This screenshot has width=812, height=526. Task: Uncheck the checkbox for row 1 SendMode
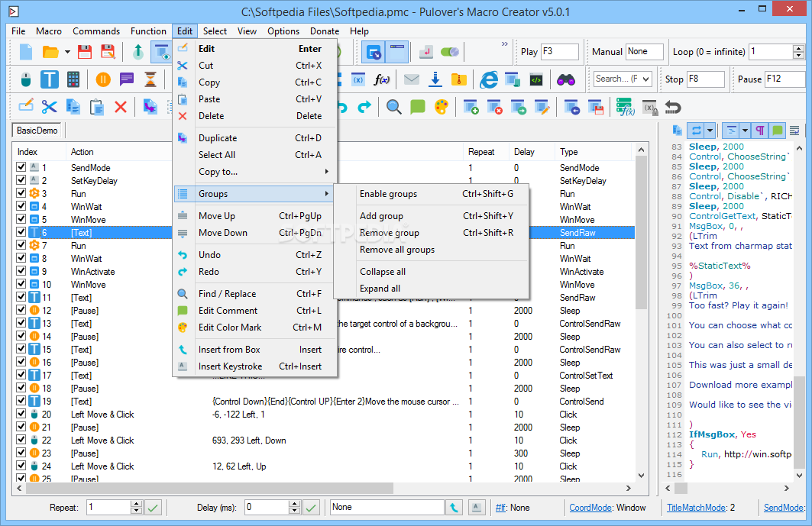pos(21,166)
